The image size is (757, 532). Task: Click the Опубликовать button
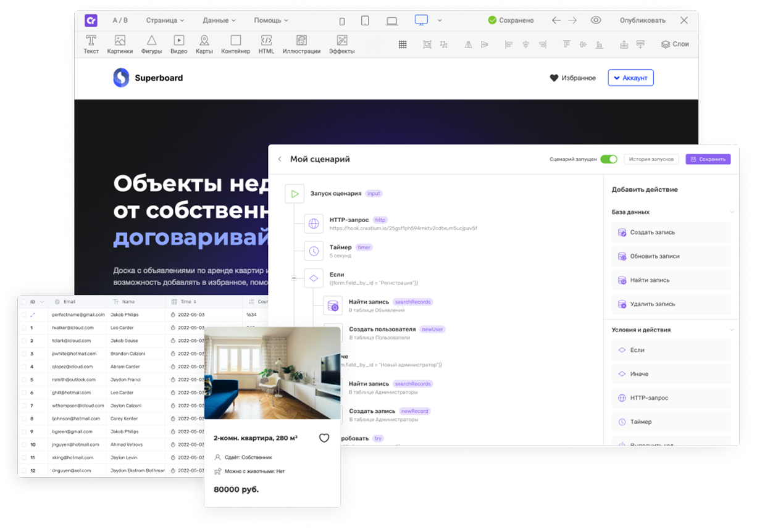[x=642, y=20]
